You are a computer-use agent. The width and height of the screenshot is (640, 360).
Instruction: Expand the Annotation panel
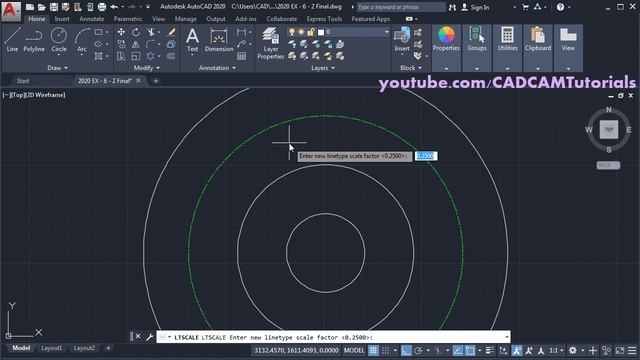point(217,68)
